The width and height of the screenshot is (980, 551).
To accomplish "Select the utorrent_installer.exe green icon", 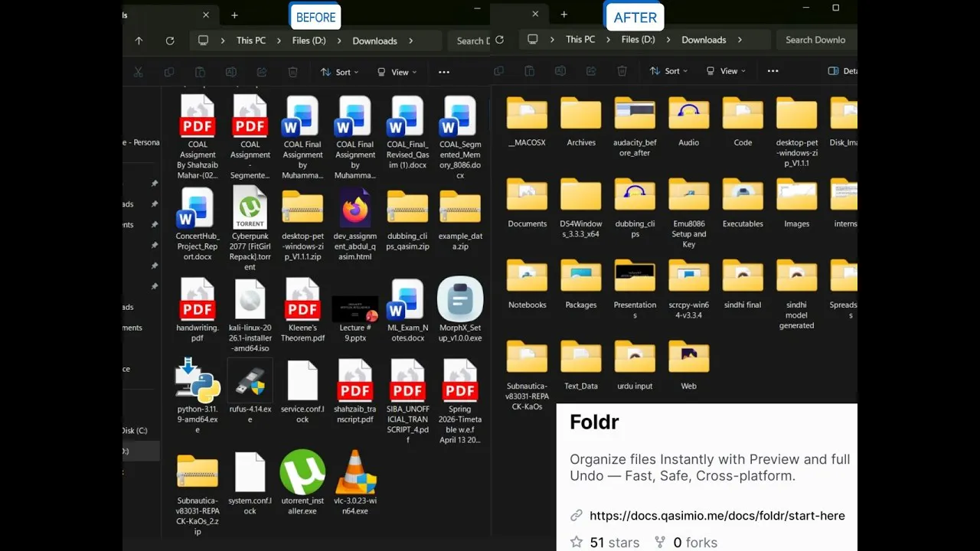I will tap(302, 472).
